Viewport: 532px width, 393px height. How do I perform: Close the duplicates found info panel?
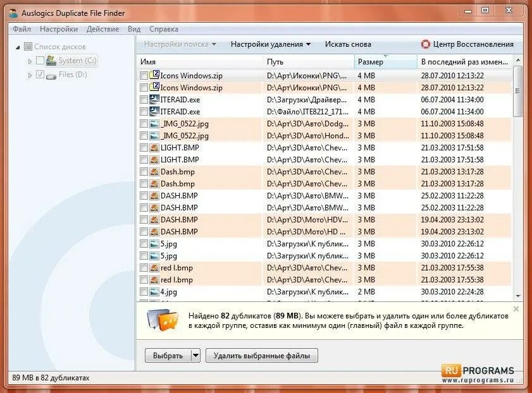coord(516,309)
